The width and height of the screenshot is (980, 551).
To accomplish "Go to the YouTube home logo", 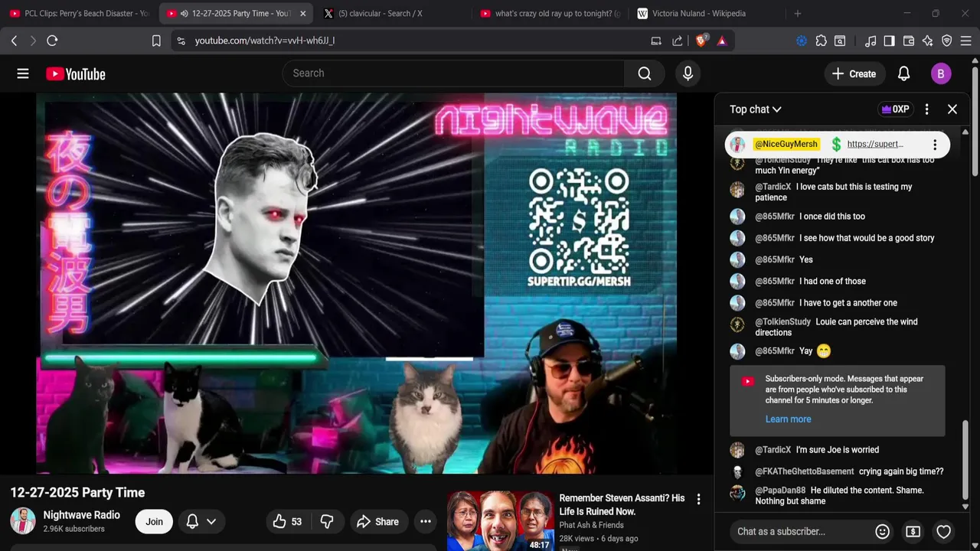I will (x=75, y=73).
